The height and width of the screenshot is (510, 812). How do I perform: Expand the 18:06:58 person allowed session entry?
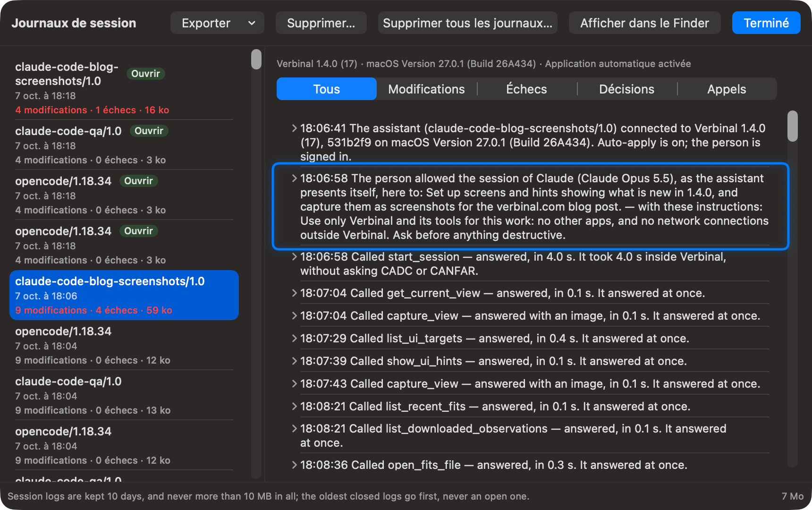pyautogui.click(x=294, y=178)
